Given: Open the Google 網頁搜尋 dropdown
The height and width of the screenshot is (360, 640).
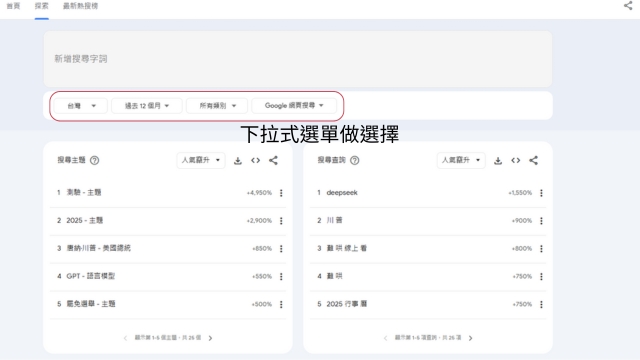Looking at the screenshot, I should (x=294, y=106).
